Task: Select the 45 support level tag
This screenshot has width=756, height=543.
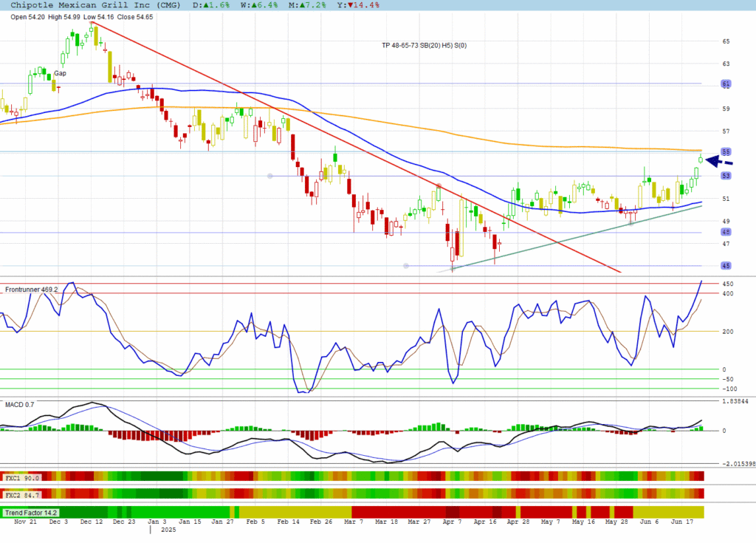Action: tap(726, 265)
